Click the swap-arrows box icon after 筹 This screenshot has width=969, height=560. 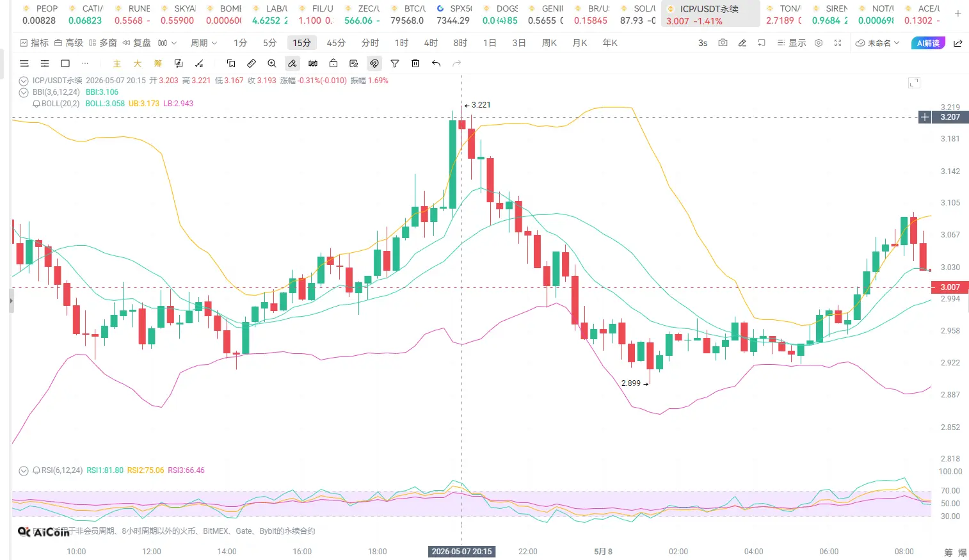[179, 63]
